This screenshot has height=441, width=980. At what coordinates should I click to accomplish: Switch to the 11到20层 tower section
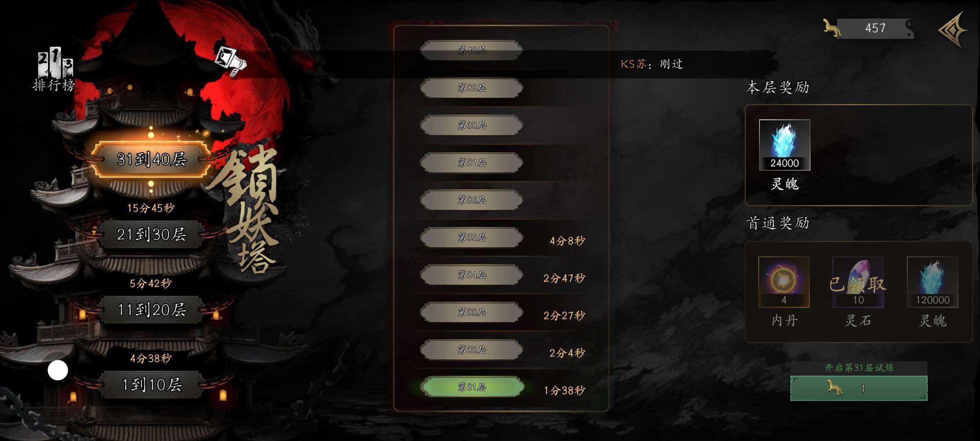(x=151, y=310)
